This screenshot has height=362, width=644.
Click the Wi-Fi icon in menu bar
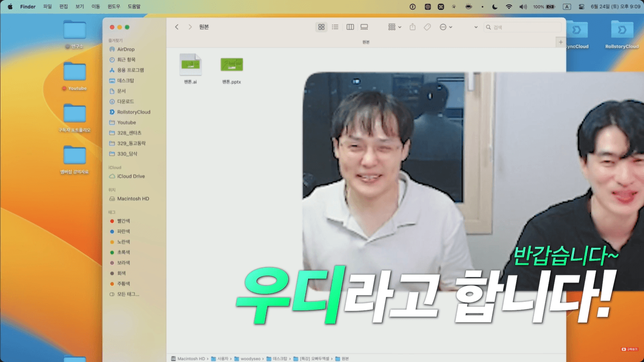point(509,7)
